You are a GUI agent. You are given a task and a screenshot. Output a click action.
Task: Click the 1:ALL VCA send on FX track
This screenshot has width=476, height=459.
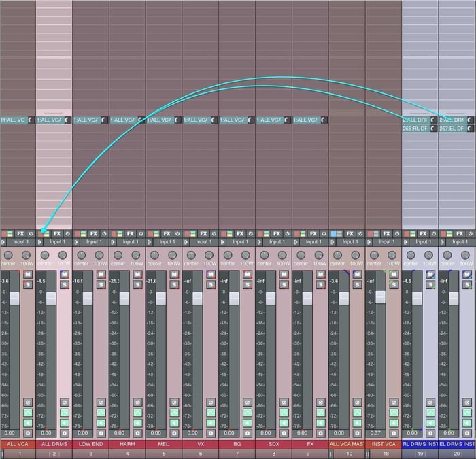(306, 120)
